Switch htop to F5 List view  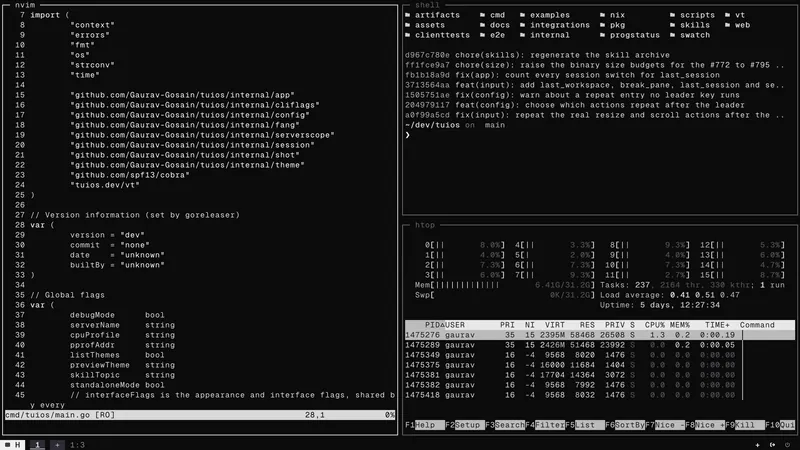585,425
